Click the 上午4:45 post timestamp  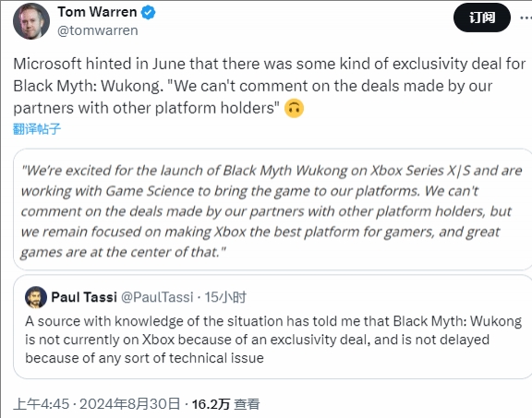point(41,404)
